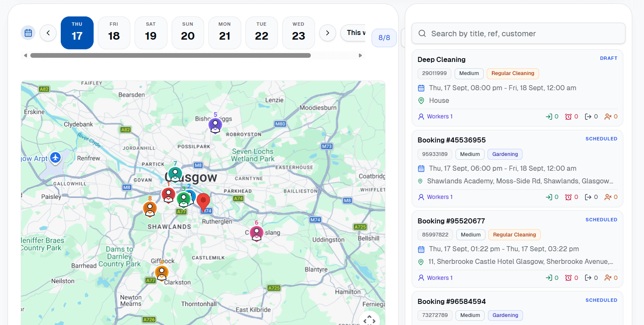
Task: Click calendar icon on Booking #45536955
Action: (x=421, y=169)
